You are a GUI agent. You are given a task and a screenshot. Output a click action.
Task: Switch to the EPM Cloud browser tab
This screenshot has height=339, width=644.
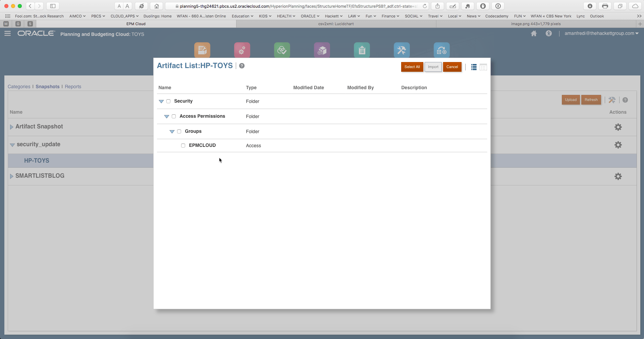[136, 24]
